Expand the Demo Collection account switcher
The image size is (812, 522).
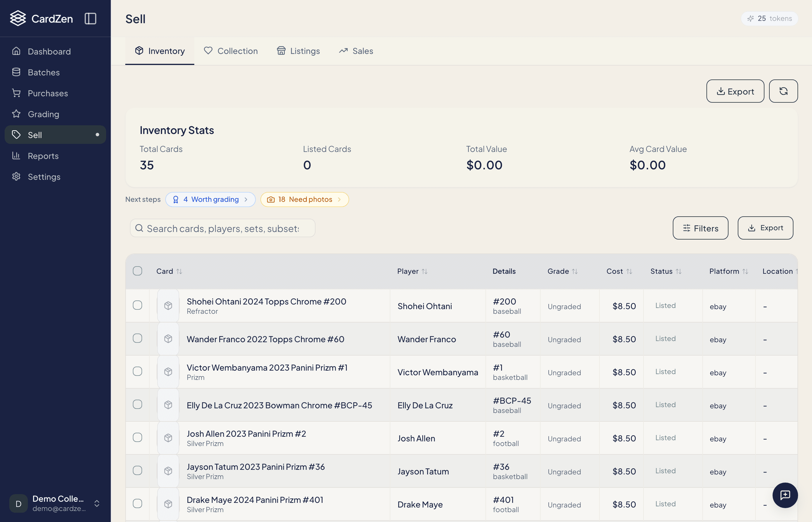click(x=97, y=504)
